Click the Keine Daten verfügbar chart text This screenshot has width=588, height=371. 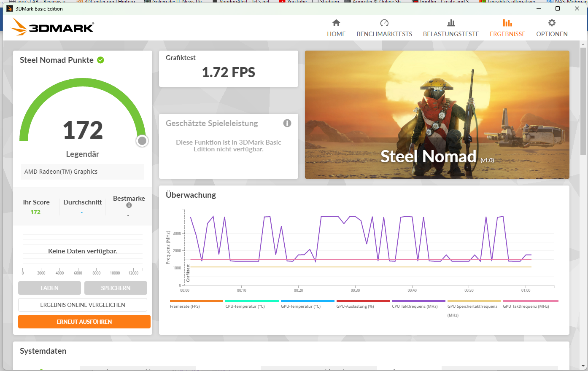[x=83, y=251]
